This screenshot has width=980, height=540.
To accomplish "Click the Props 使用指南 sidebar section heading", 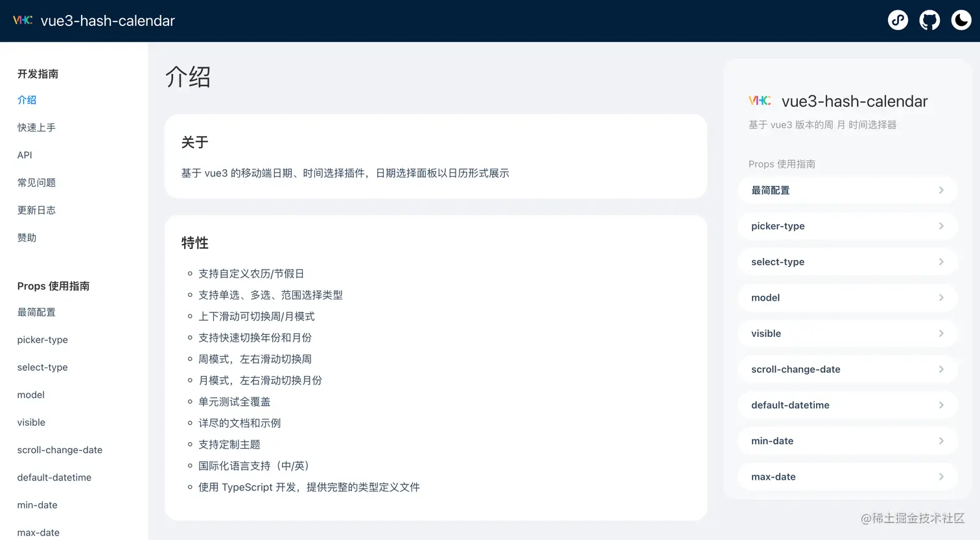I will point(53,286).
